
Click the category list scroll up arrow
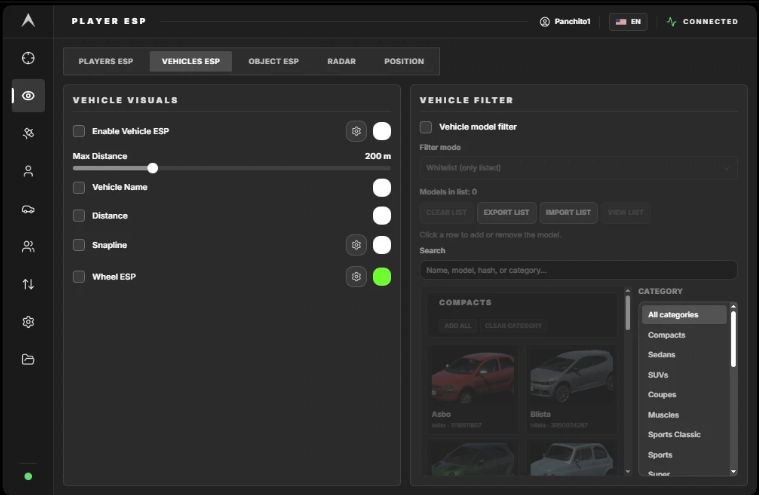[733, 306]
